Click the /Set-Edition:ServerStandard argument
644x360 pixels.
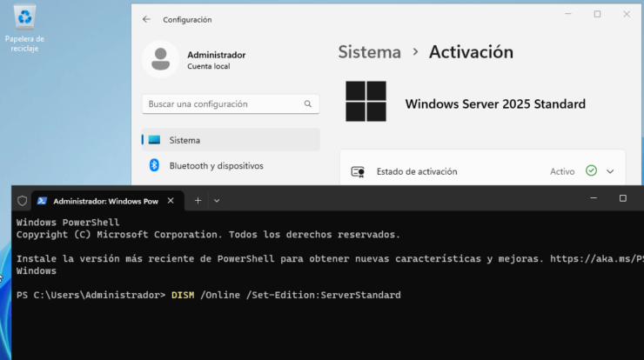click(323, 295)
